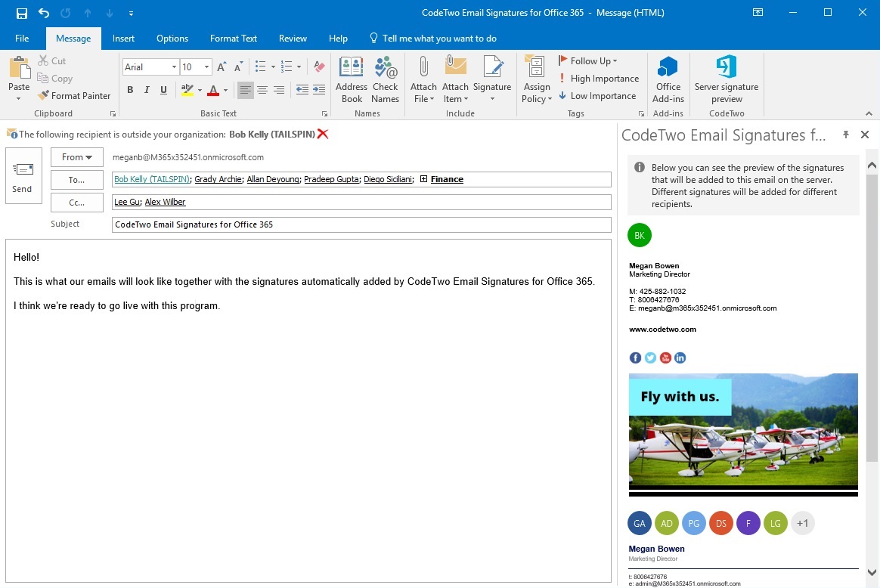
Task: Expand the Finance distribution group
Action: coord(425,179)
